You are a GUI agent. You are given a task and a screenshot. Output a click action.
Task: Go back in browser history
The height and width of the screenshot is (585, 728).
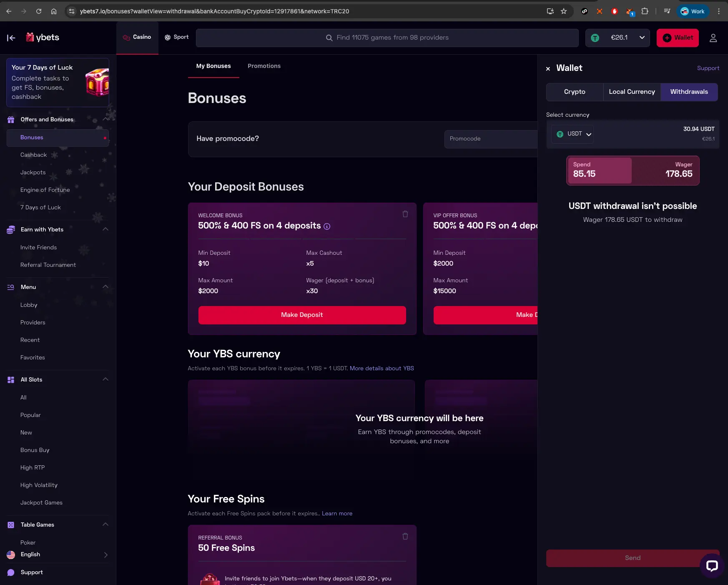click(9, 11)
